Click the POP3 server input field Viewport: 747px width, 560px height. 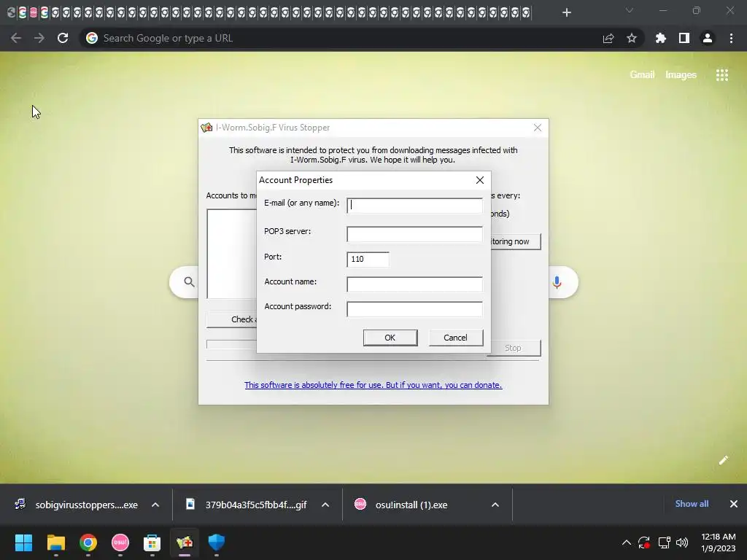tap(414, 234)
